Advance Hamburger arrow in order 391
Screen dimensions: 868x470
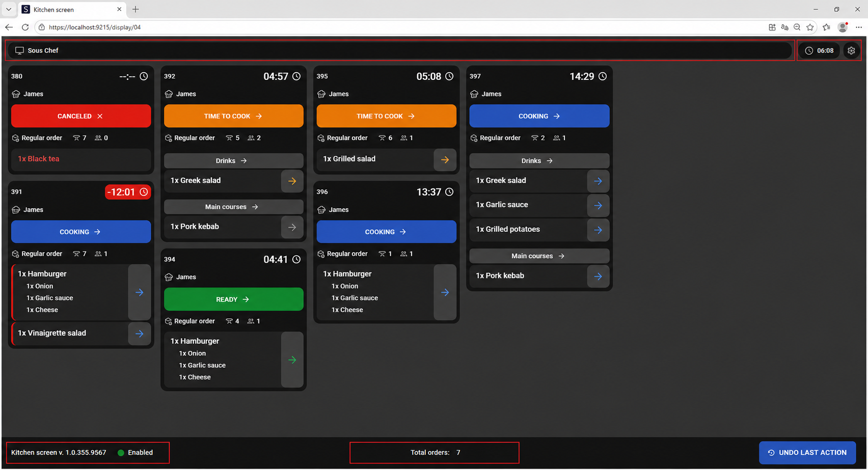139,292
